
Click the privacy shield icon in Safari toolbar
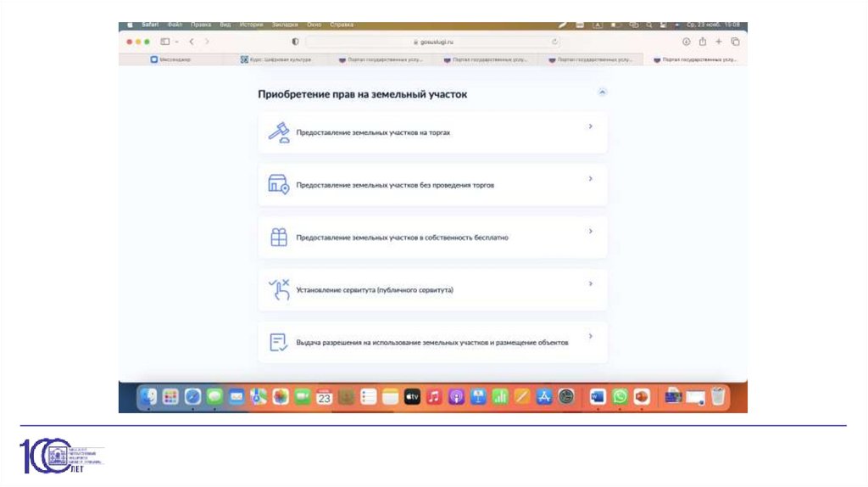295,42
